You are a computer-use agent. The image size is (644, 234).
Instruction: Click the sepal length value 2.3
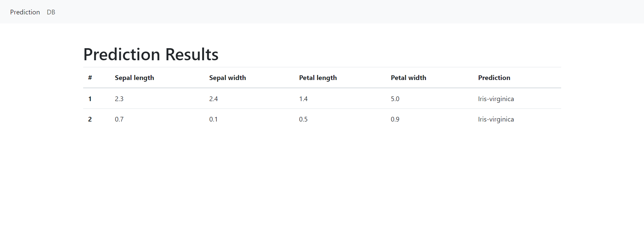pos(119,98)
